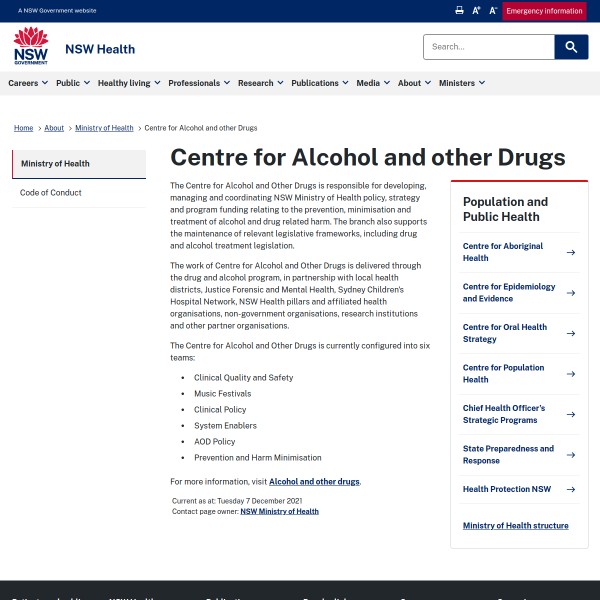
Task: Expand the Careers dropdown menu
Action: click(28, 83)
